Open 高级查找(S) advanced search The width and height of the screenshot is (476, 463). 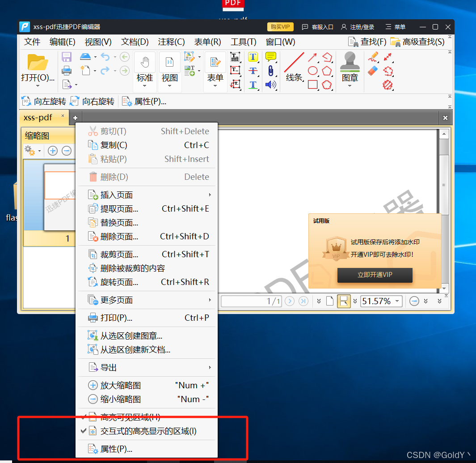418,42
